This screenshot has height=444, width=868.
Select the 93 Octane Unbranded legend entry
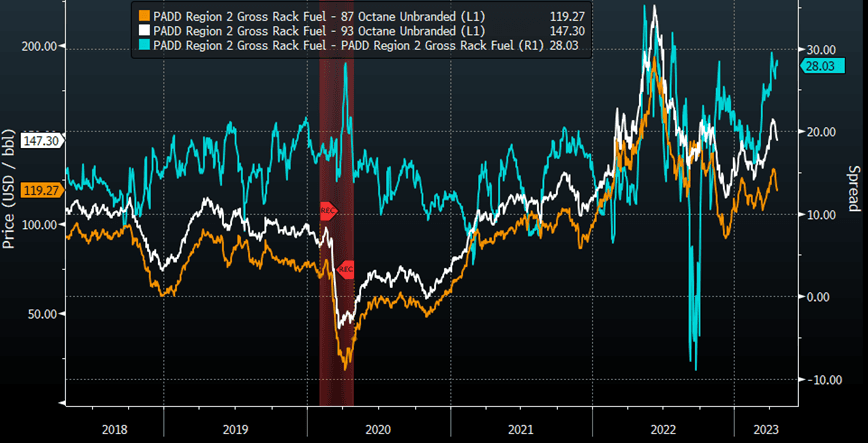pos(363,31)
